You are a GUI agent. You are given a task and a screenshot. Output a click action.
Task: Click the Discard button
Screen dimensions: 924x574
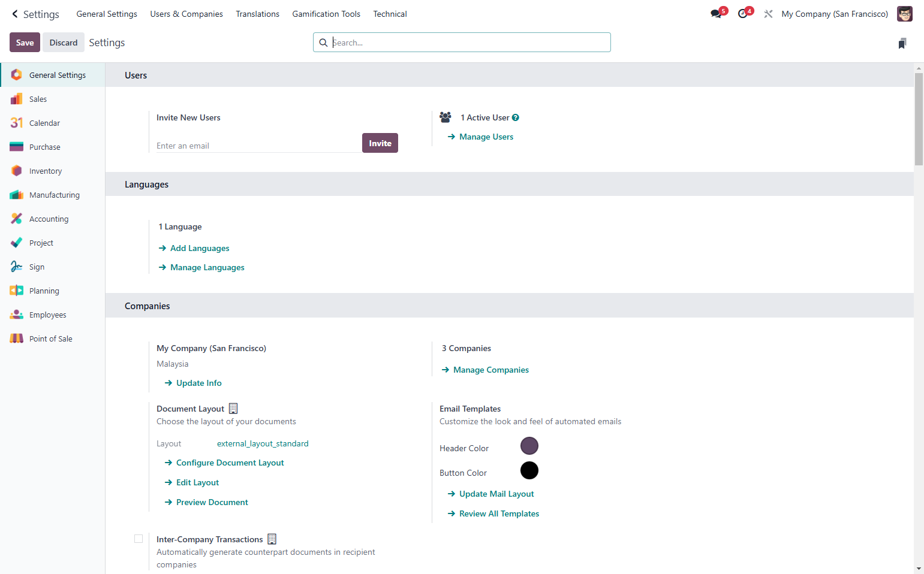[x=64, y=43]
